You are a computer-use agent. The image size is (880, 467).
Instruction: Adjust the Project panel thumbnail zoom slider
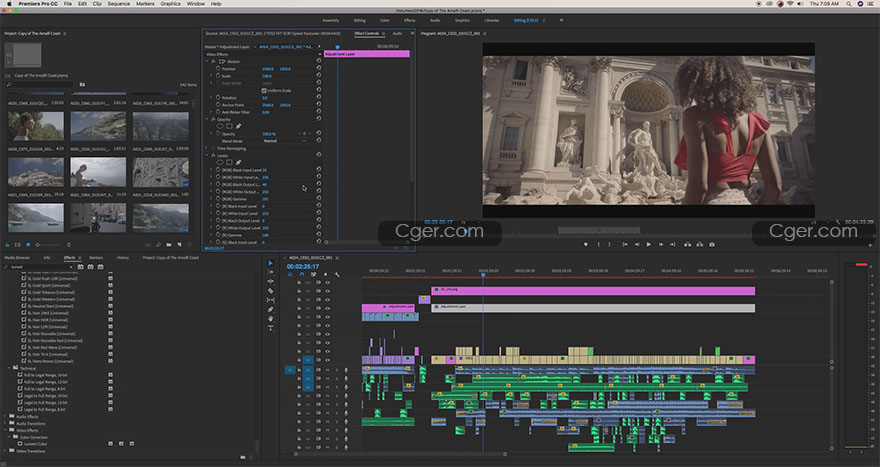38,245
